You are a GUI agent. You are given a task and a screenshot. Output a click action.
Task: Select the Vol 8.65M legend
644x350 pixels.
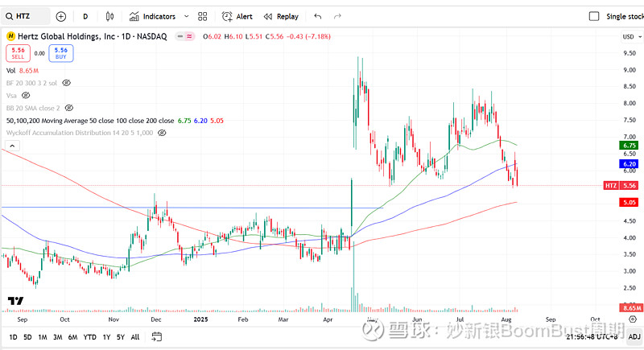23,71
